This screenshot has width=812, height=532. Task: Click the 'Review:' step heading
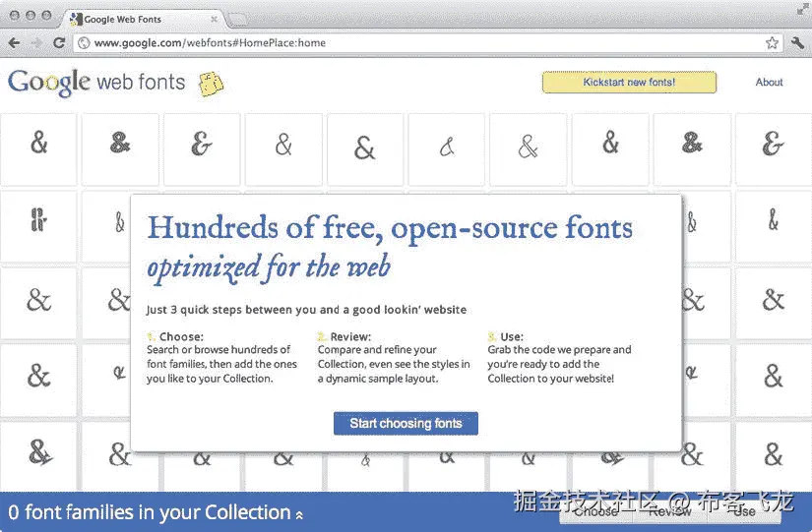pos(350,336)
